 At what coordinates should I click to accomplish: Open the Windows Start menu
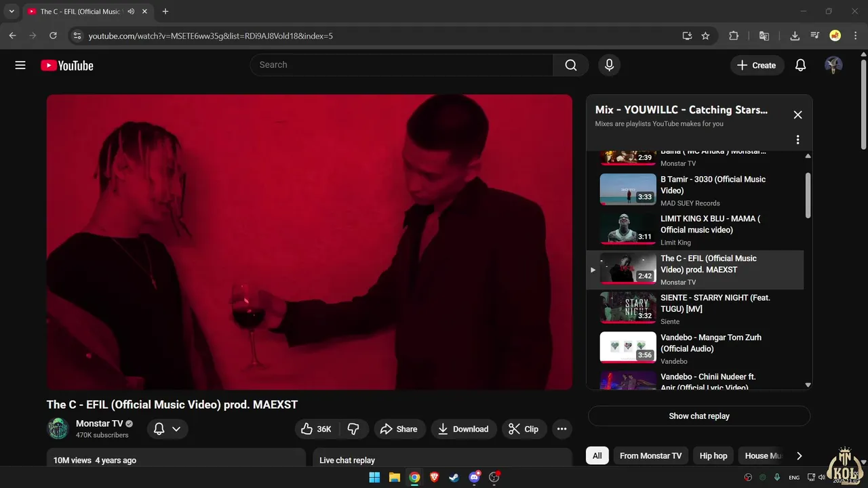tap(374, 477)
